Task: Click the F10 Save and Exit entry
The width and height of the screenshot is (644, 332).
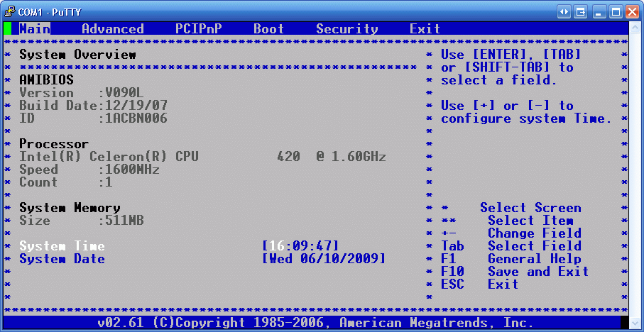Action: [x=515, y=271]
